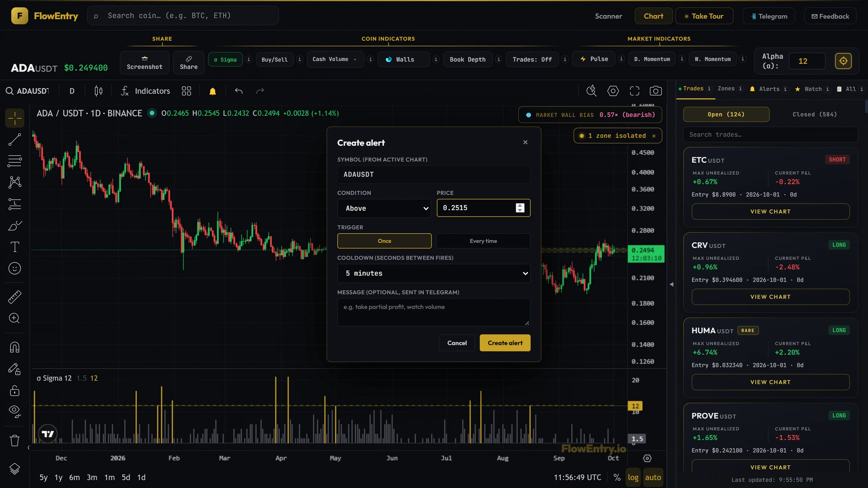Select the Once trigger option
This screenshot has width=868, height=488.
pos(384,241)
